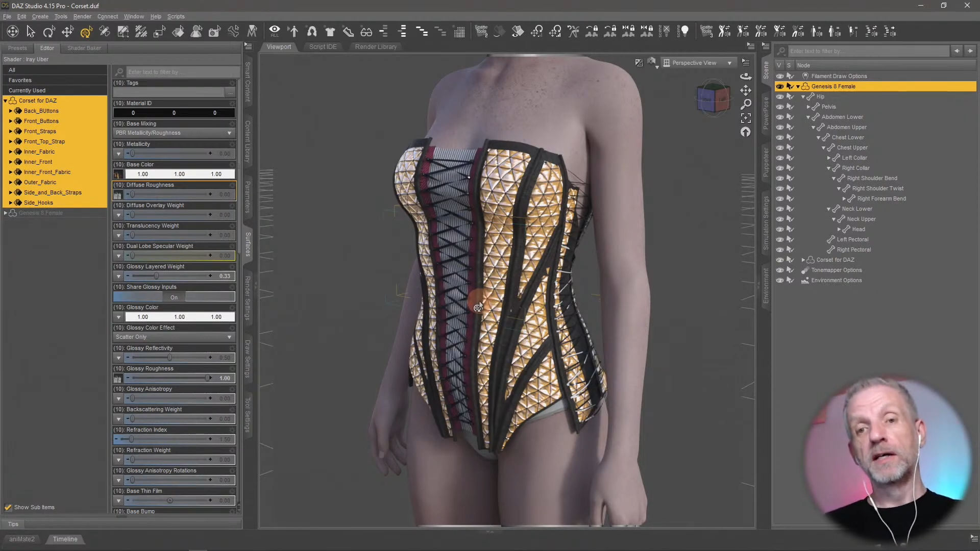Open Base Mixing PBR Metallicity/Roughness dropdown
This screenshot has width=980, height=551.
[x=174, y=133]
